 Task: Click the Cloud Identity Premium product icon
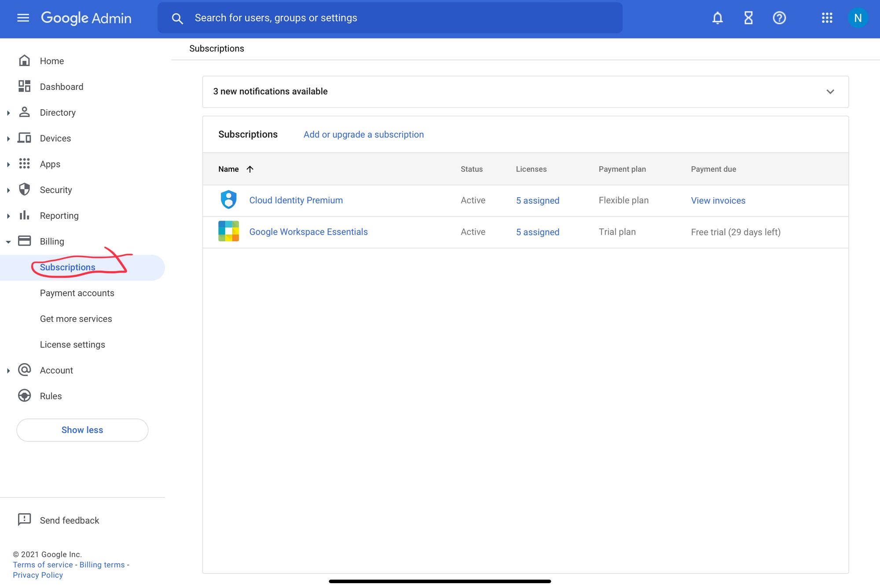point(228,200)
